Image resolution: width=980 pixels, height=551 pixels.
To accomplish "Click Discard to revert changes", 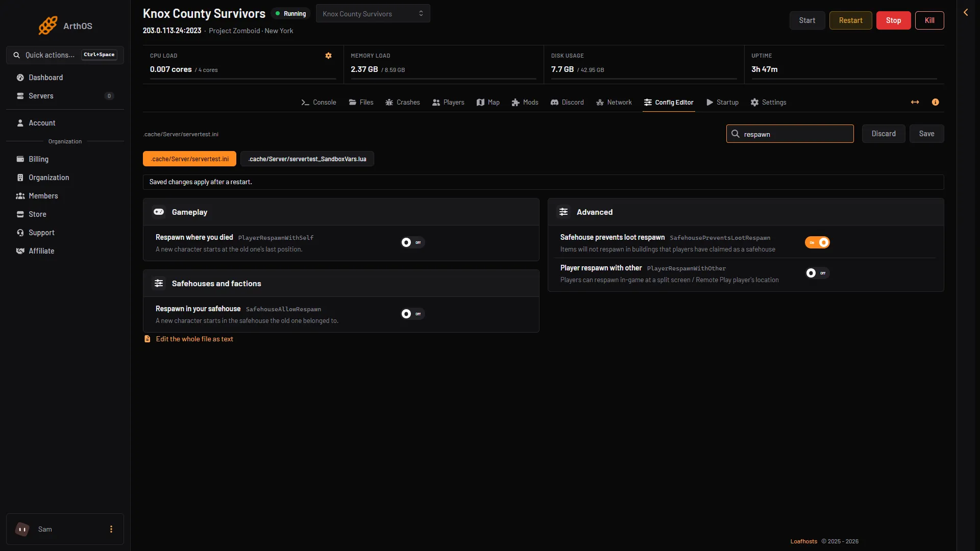I will coord(884,134).
